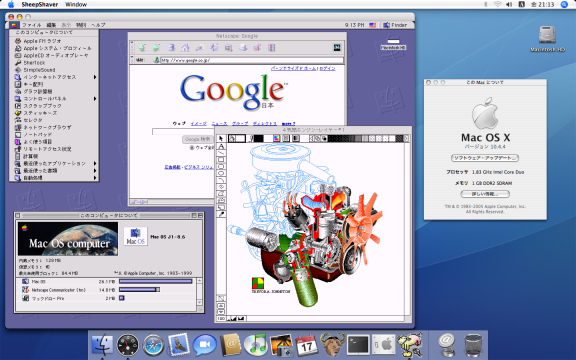The width and height of the screenshot is (576, 360).
Task: Choose スティッキーズ from the Apple menu
Action: pos(54,113)
